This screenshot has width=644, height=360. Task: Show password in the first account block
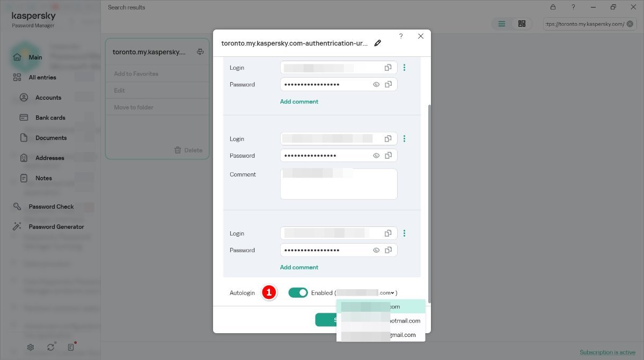[376, 84]
